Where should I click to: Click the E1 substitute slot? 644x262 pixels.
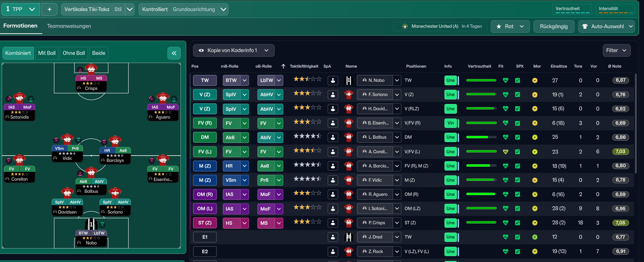[205, 237]
